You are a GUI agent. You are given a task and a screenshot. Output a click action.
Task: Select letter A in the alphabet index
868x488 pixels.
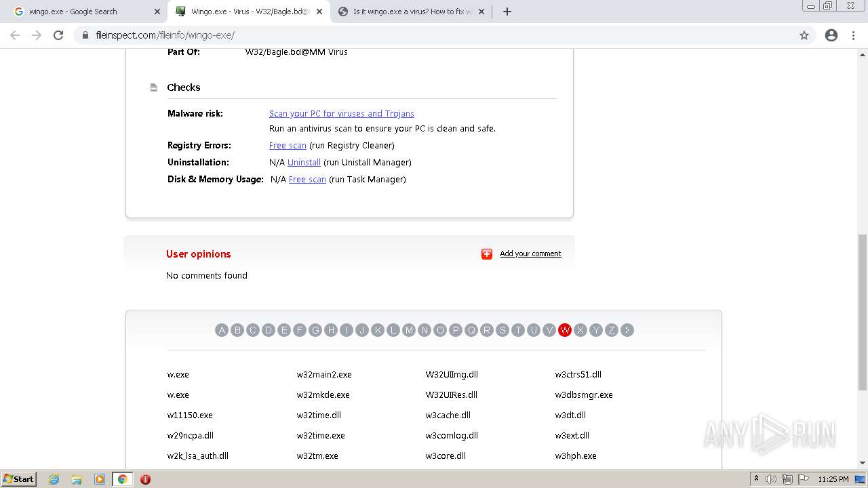[x=222, y=330]
